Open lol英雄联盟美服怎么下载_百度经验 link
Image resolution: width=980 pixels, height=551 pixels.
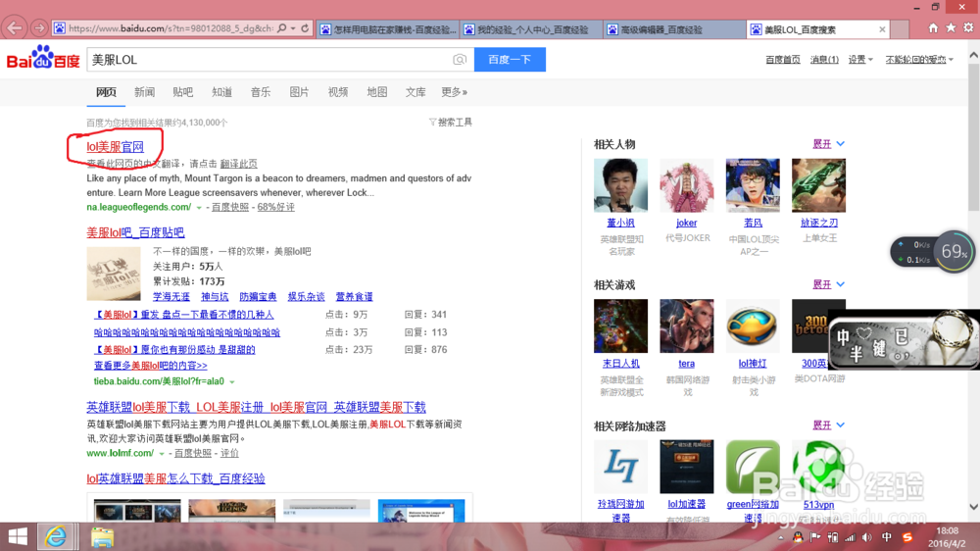(x=175, y=478)
